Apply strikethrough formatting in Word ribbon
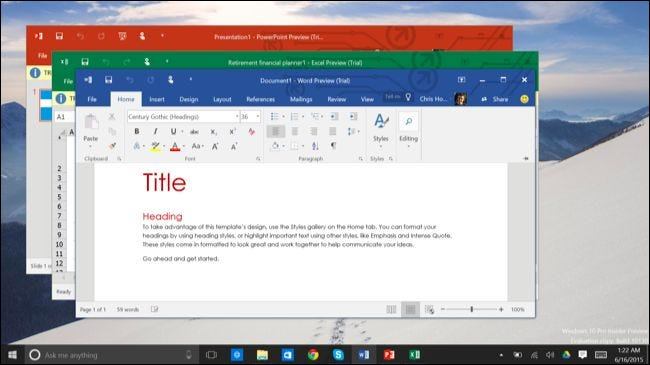Screen dimensions: 650x365 pyautogui.click(x=194, y=132)
